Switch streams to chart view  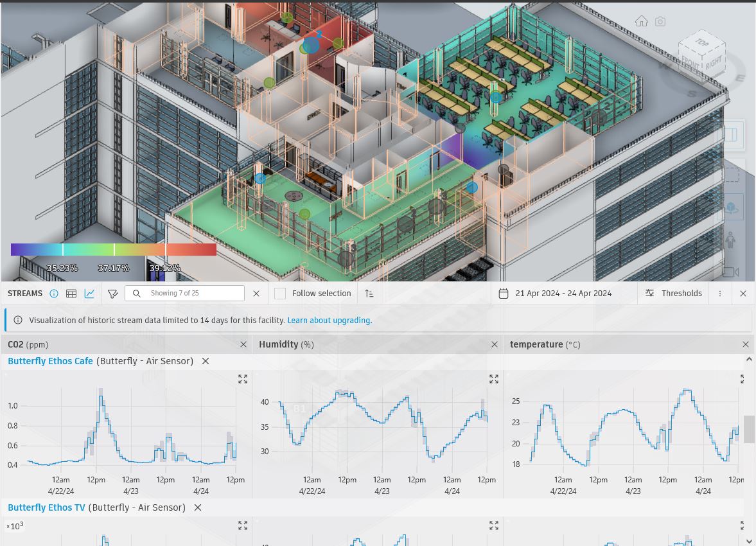[89, 294]
